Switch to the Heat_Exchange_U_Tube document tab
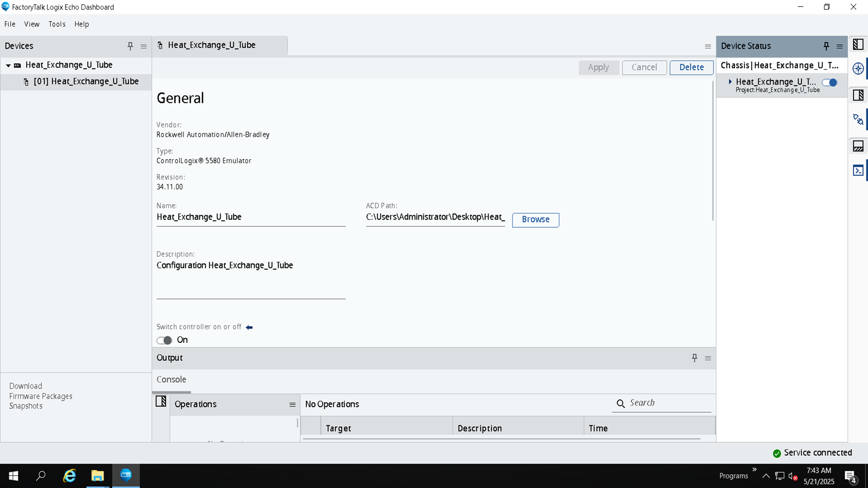This screenshot has height=488, width=868. pyautogui.click(x=220, y=45)
